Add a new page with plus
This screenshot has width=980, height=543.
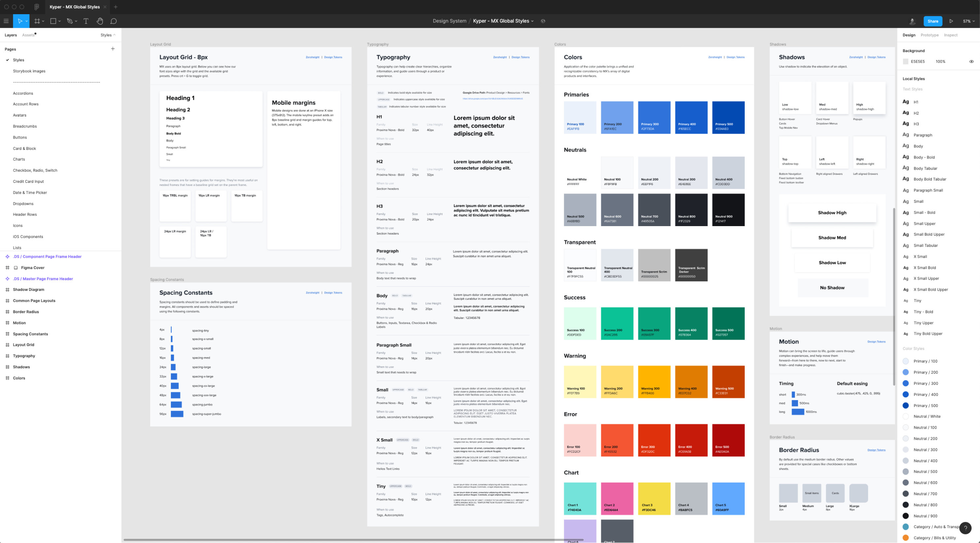(x=113, y=49)
